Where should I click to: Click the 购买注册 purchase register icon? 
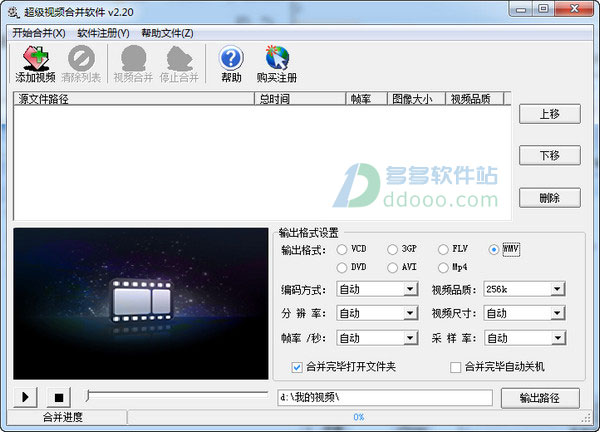[x=277, y=64]
